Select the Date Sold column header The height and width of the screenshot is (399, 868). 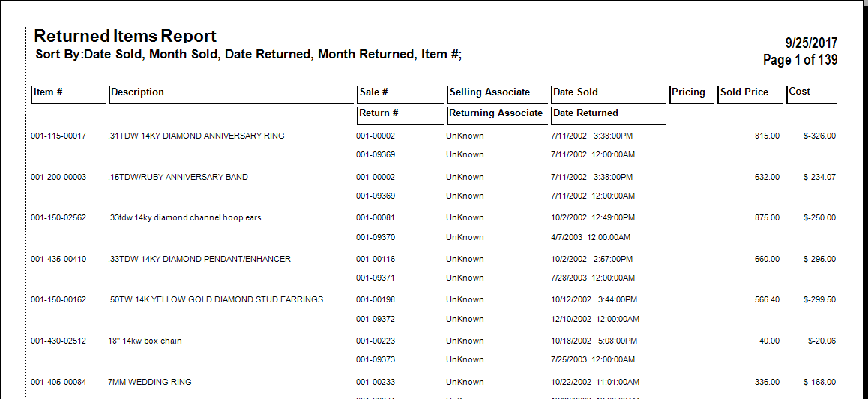coord(576,92)
